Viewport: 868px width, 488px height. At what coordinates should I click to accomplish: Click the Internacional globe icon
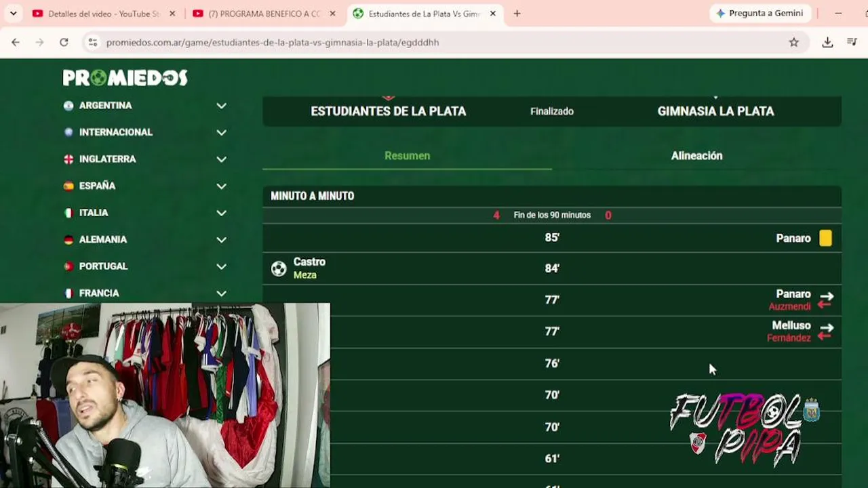click(x=68, y=132)
